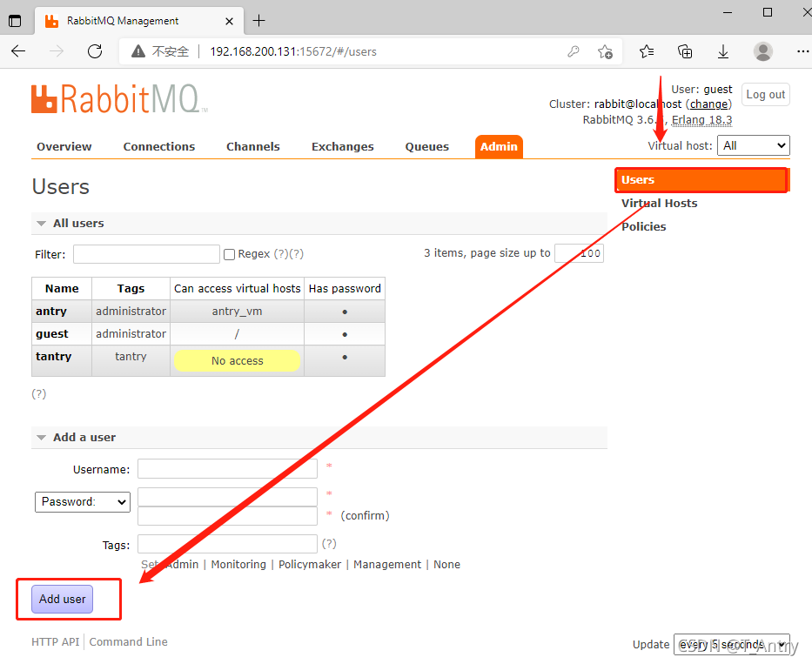Click the cluster change link
This screenshot has height=664, width=812.
tap(708, 104)
